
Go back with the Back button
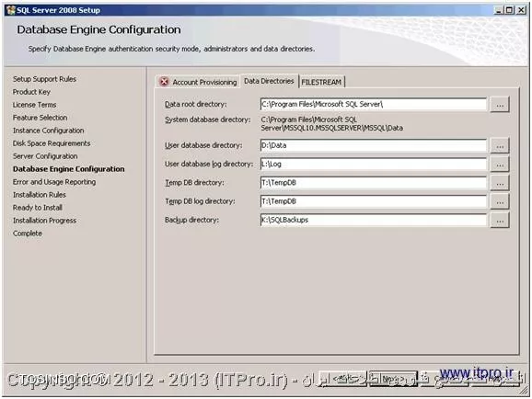pyautogui.click(x=342, y=379)
